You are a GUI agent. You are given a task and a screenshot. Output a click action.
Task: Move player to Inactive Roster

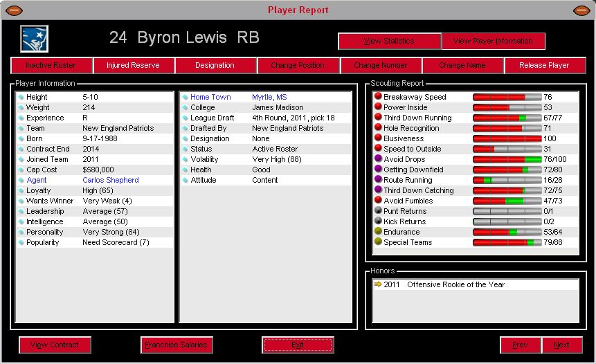52,66
